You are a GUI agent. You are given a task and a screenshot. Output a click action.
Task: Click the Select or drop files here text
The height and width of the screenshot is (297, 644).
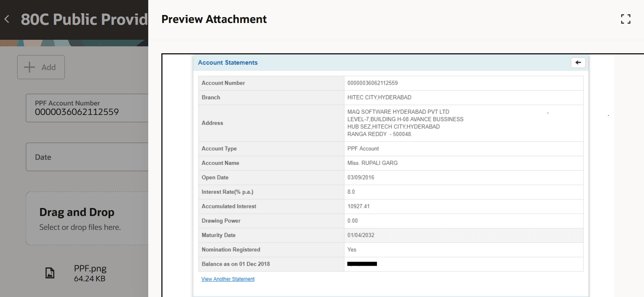80,227
